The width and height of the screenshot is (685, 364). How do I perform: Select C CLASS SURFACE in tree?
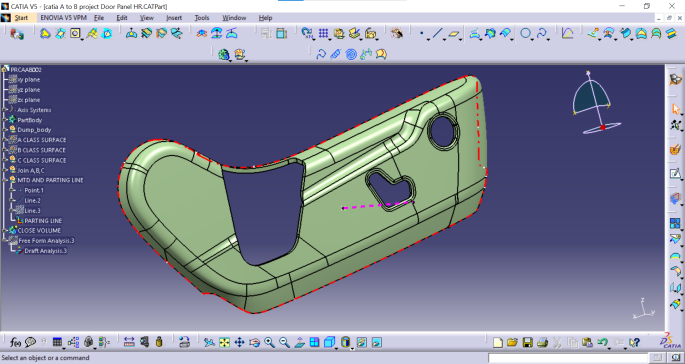pos(42,160)
